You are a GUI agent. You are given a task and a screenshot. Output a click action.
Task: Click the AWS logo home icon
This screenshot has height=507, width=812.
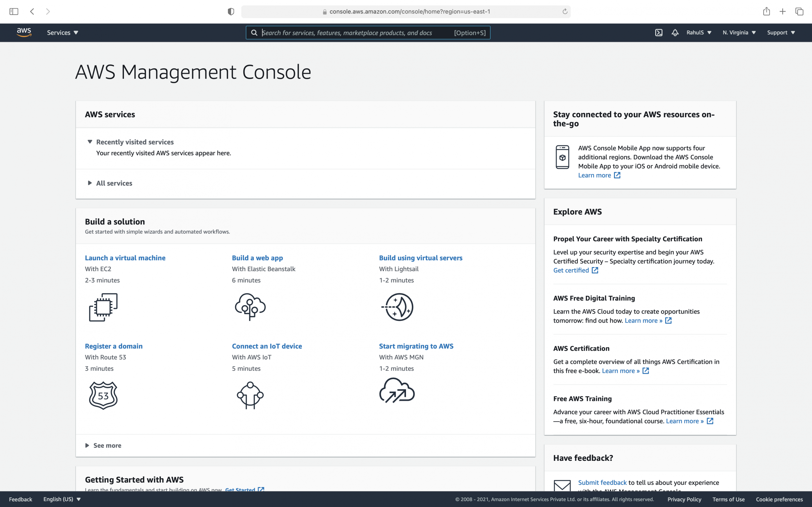pyautogui.click(x=24, y=32)
